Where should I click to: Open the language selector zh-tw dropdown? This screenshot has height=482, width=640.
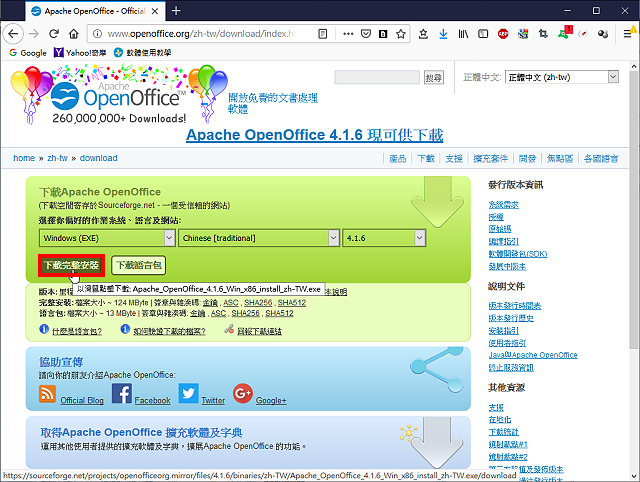point(562,77)
